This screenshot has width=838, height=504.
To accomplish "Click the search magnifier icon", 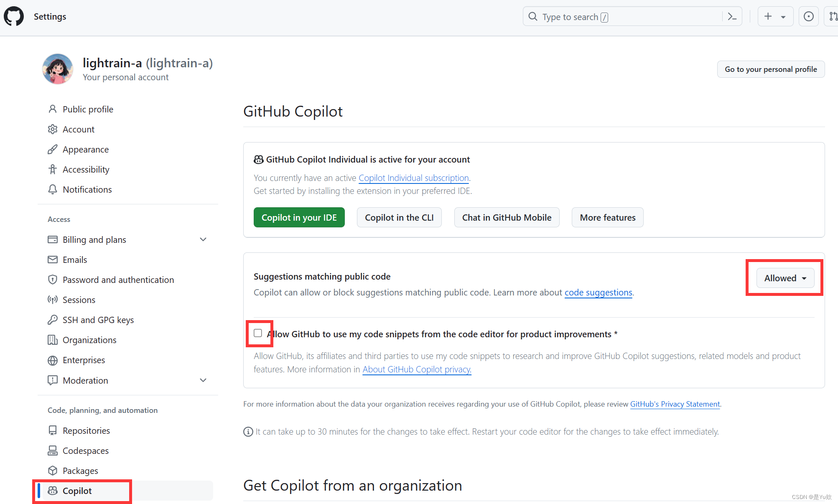I will pyautogui.click(x=533, y=16).
